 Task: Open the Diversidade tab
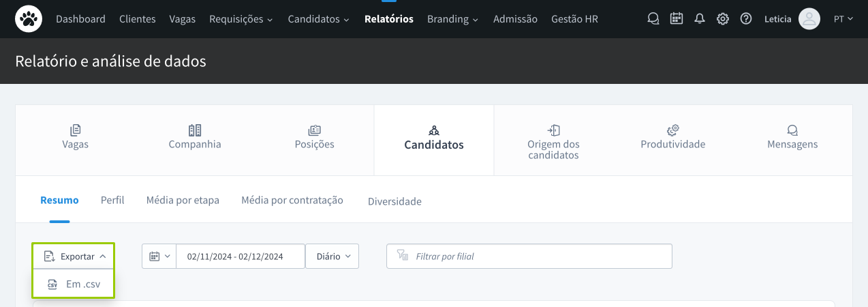pos(394,201)
